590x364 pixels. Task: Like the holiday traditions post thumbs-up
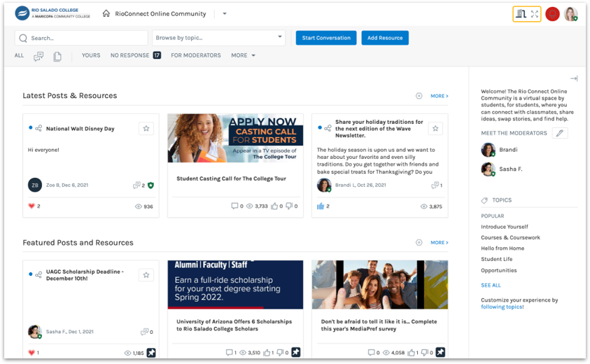(x=321, y=206)
